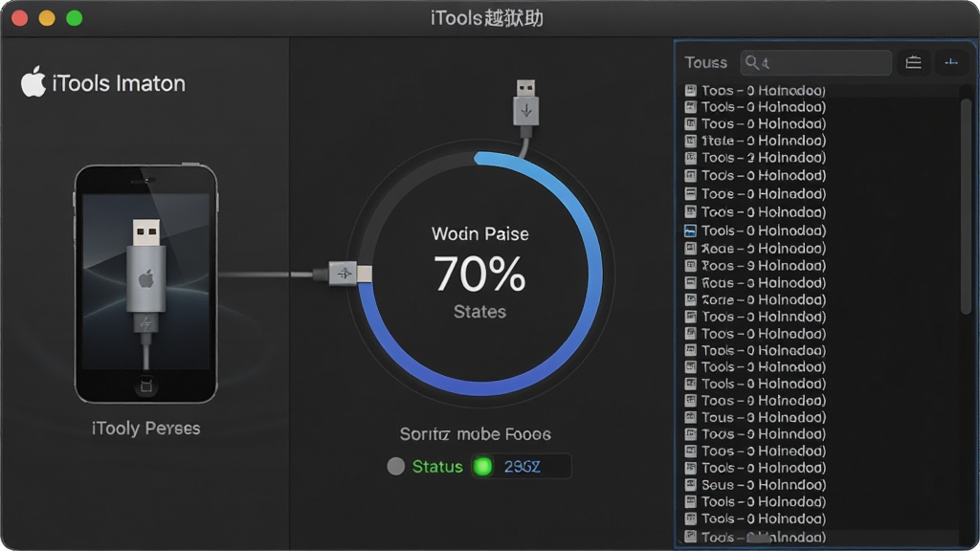Click the list's vertical scrollbar thumb
The width and height of the screenshot is (980, 551).
click(x=966, y=206)
